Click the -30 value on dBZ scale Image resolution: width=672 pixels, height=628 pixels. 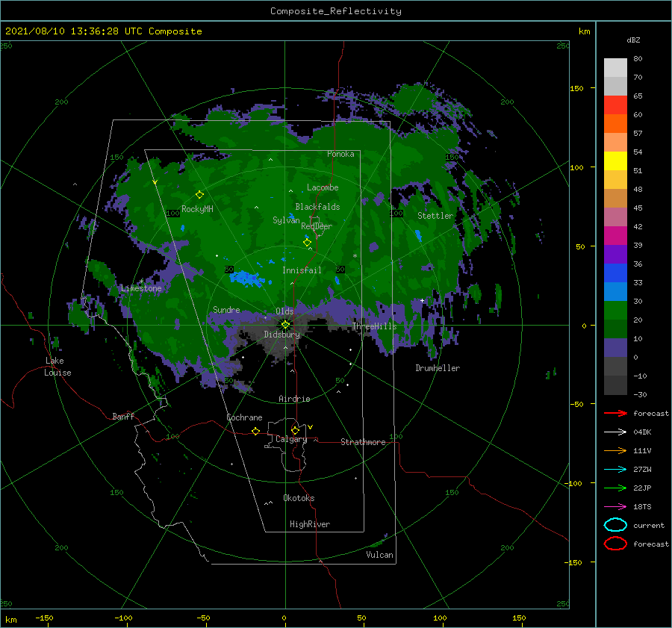(x=640, y=394)
